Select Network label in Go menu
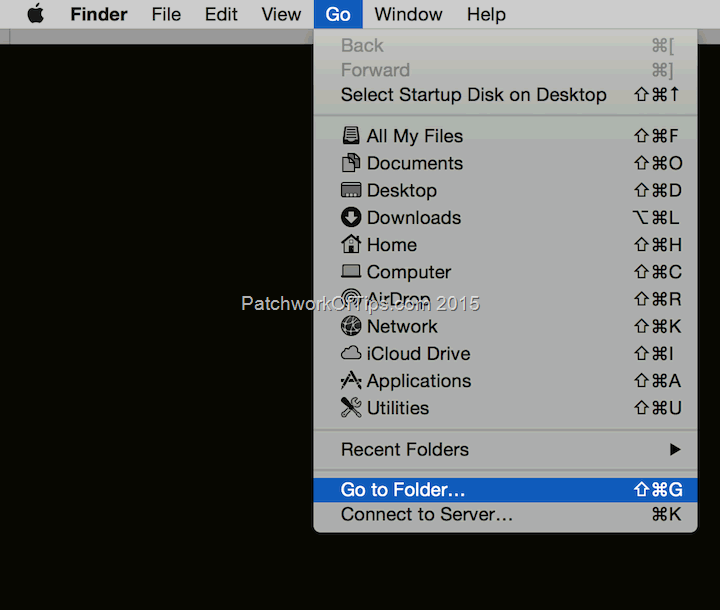Screen dimensions: 720x610 tap(402, 326)
